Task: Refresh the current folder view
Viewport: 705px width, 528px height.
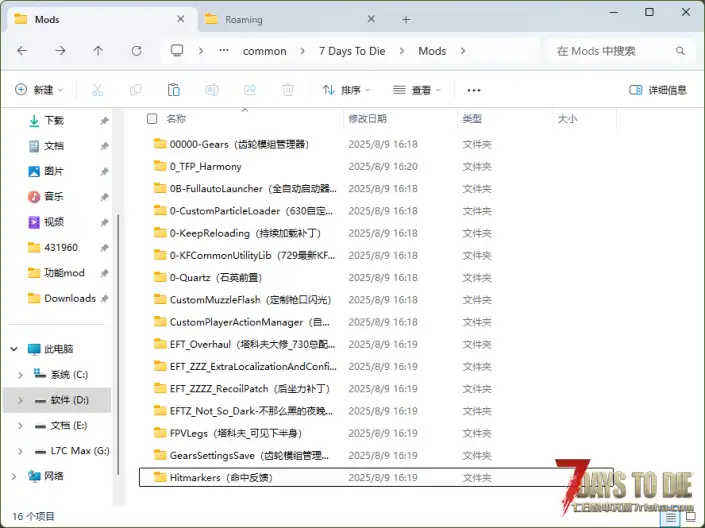Action: (135, 51)
